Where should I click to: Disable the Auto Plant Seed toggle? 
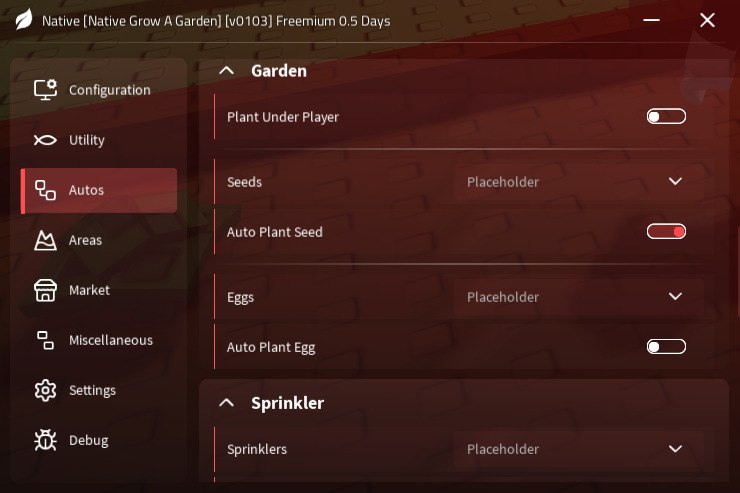point(666,232)
